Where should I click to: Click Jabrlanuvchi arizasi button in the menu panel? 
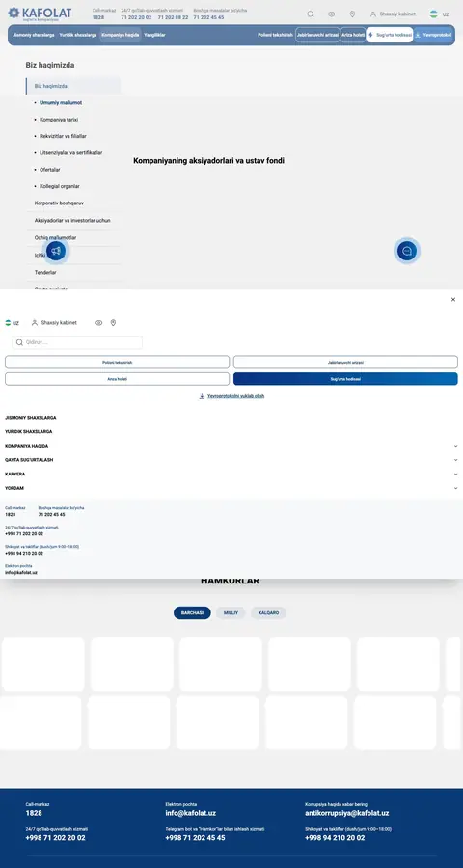345,362
